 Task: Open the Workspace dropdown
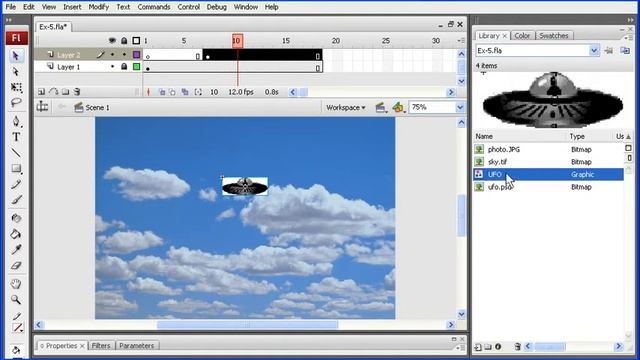coord(345,107)
